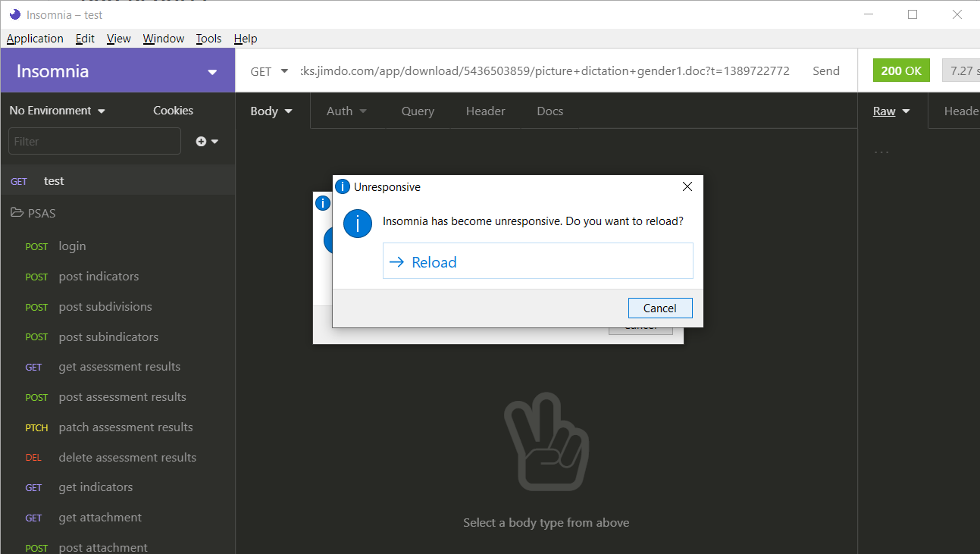This screenshot has width=980, height=554.
Task: Open the Cookies manager
Action: [x=173, y=110]
